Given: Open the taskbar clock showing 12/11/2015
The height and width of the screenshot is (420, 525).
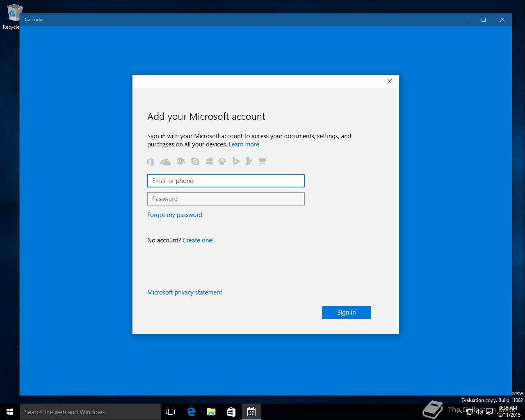Looking at the screenshot, I should click(509, 412).
